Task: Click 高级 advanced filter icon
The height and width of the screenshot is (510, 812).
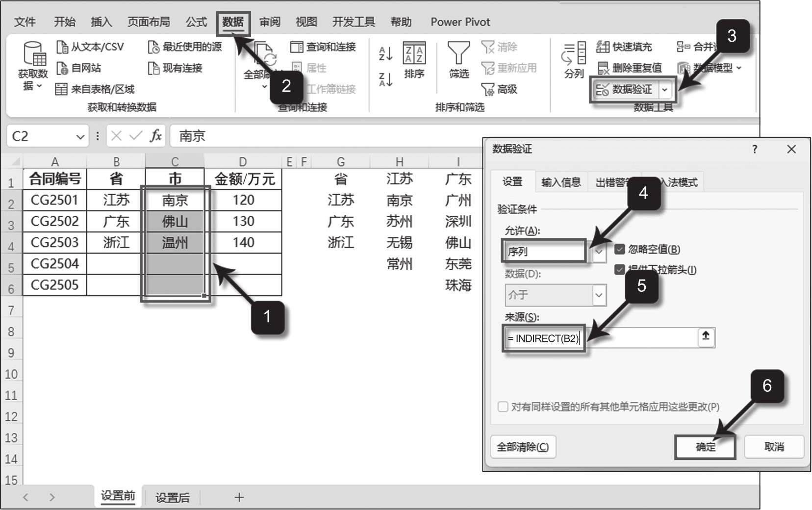Action: pos(488,89)
